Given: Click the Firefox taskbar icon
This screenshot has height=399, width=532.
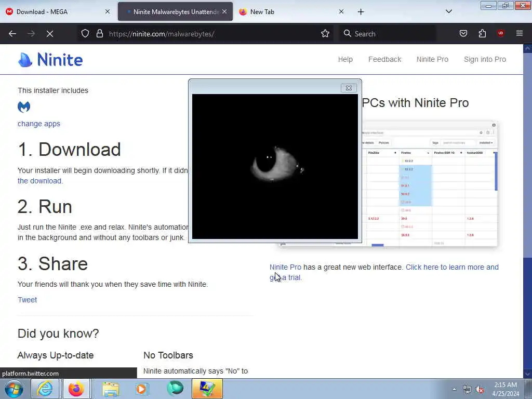Looking at the screenshot, I should pyautogui.click(x=76, y=389).
